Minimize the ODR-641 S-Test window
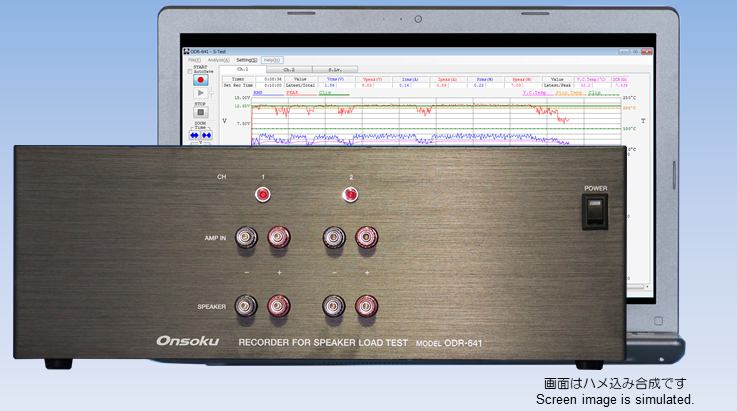 coord(624,52)
